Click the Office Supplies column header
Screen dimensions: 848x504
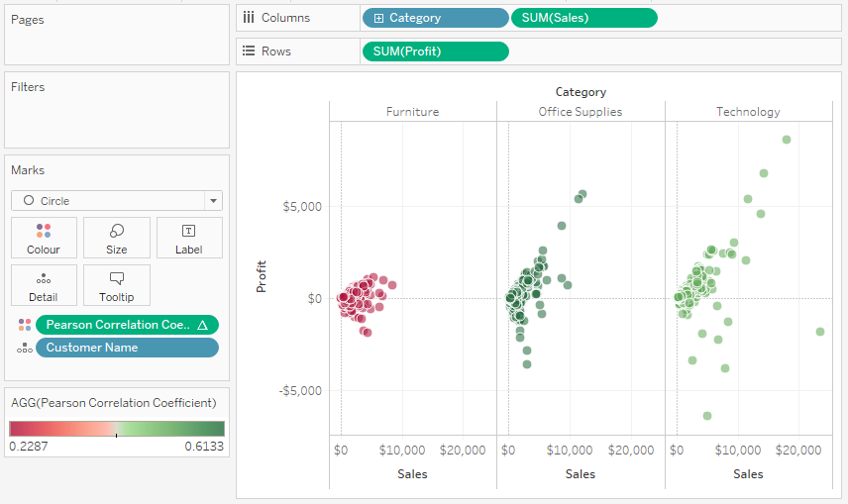581,112
